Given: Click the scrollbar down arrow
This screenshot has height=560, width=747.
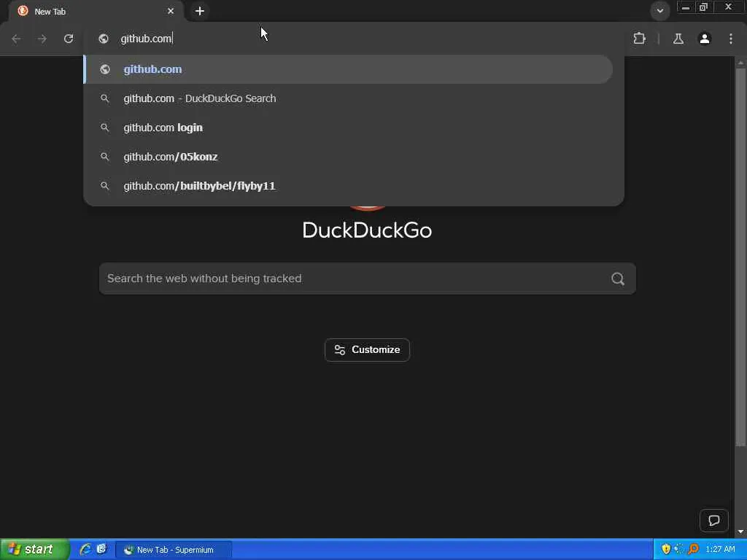Looking at the screenshot, I should pyautogui.click(x=740, y=532).
